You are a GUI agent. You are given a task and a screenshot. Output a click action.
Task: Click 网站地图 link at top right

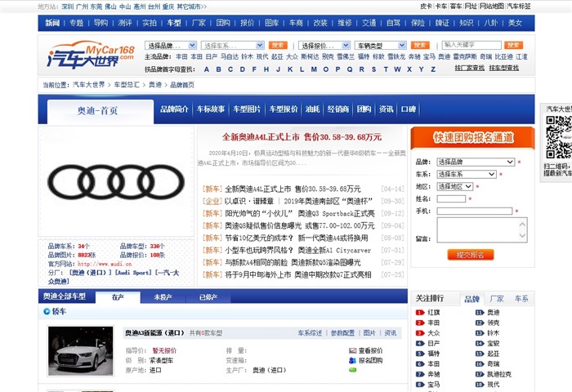pos(491,7)
